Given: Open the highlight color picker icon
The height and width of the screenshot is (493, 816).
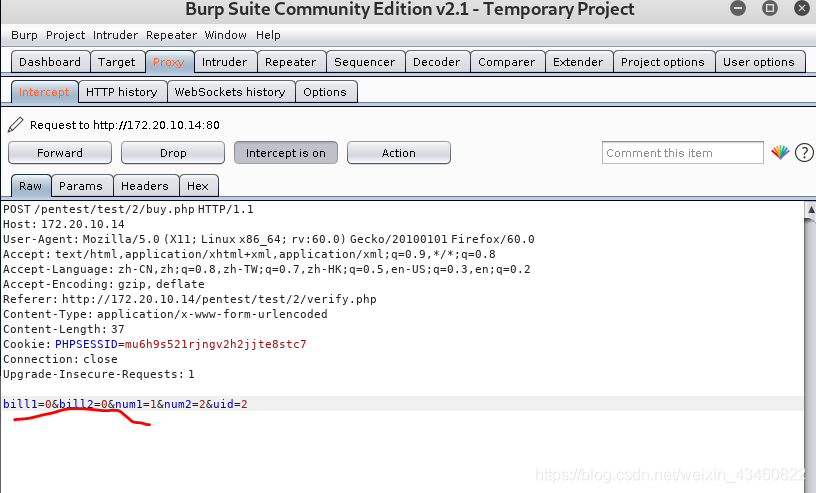Looking at the screenshot, I should 780,153.
